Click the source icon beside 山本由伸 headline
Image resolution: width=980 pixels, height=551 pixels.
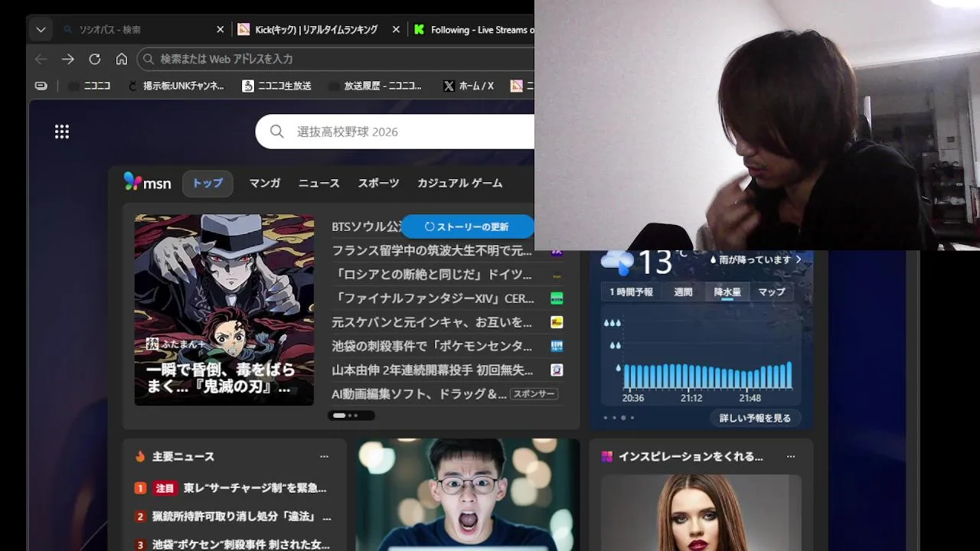[557, 370]
